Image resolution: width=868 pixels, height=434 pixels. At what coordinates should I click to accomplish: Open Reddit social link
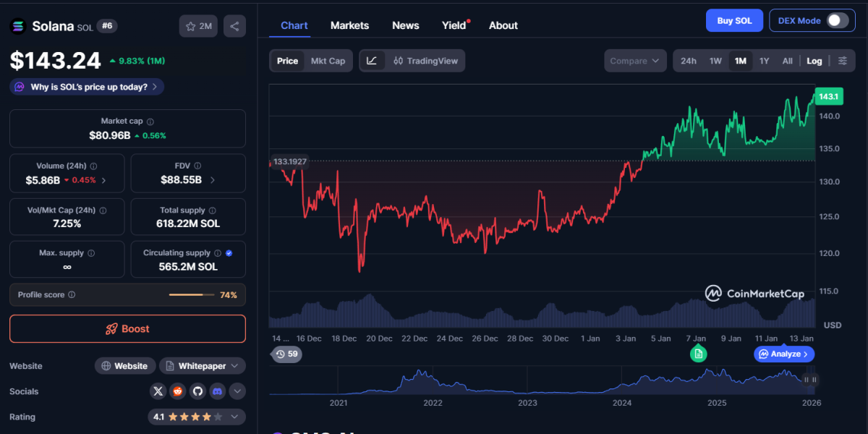click(x=178, y=391)
